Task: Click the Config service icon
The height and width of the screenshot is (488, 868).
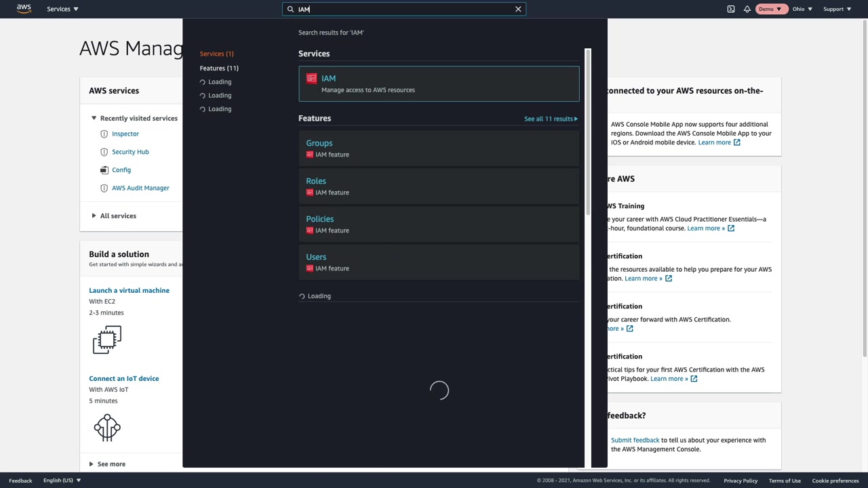Action: tap(104, 170)
